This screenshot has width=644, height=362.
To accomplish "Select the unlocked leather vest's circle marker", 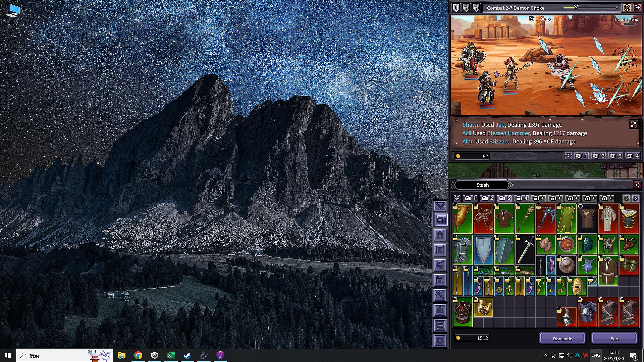I will tap(580, 206).
